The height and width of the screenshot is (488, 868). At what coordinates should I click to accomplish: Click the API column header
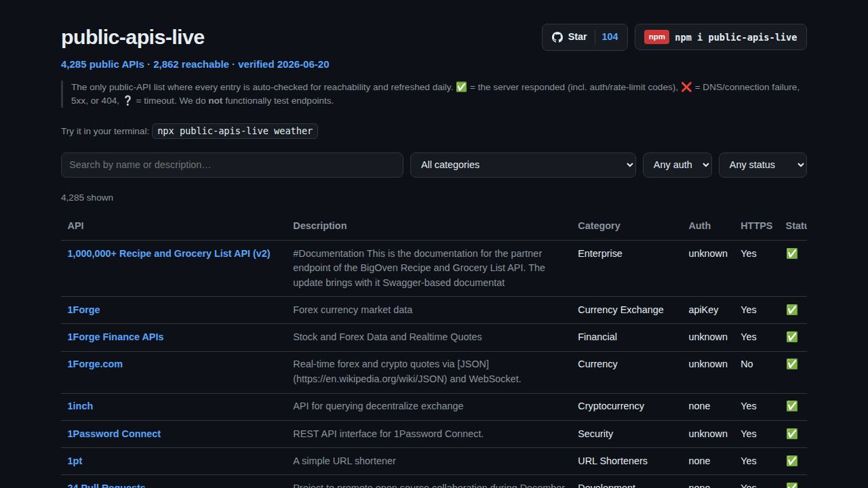(x=75, y=226)
